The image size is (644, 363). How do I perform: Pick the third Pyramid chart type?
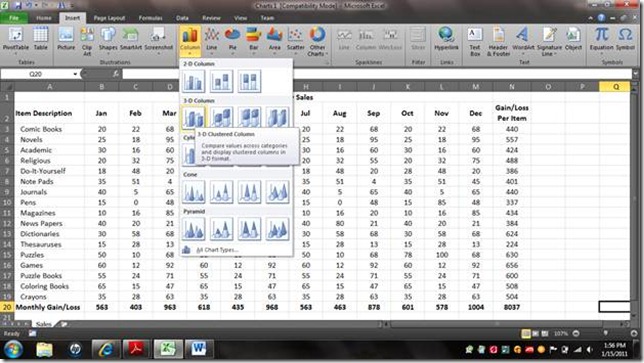(x=249, y=229)
